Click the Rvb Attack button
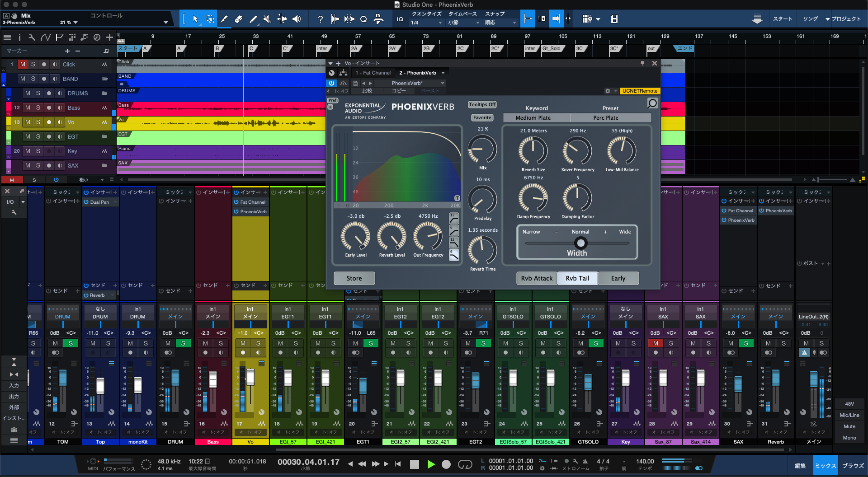The height and width of the screenshot is (477, 868). click(x=537, y=278)
